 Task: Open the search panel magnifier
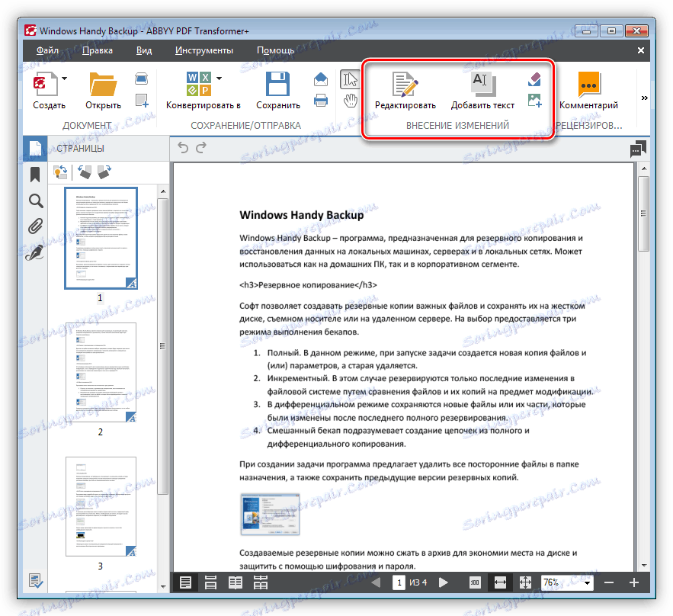click(36, 201)
